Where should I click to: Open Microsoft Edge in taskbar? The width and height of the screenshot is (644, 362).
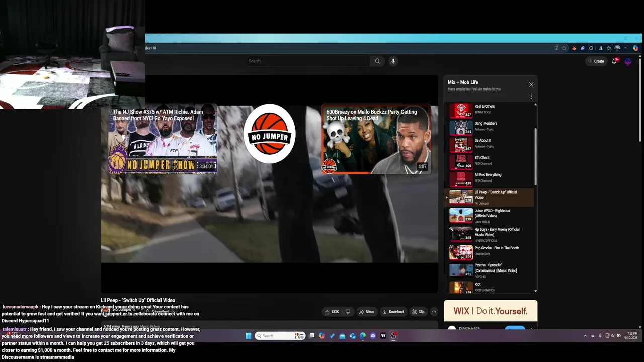[363, 336]
